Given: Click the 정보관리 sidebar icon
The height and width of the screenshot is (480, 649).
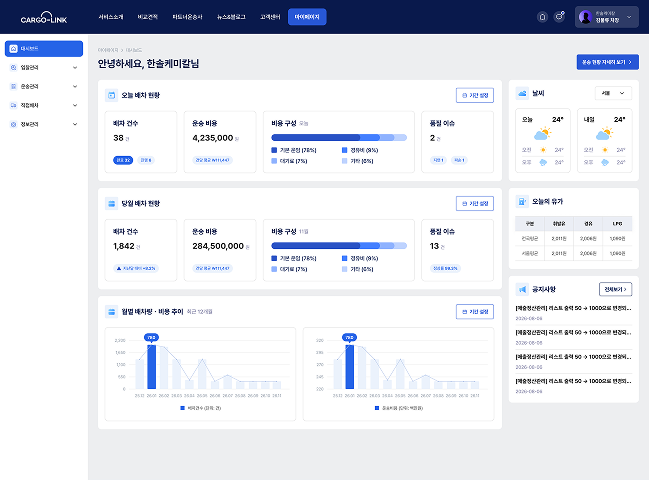Looking at the screenshot, I should pos(14,124).
